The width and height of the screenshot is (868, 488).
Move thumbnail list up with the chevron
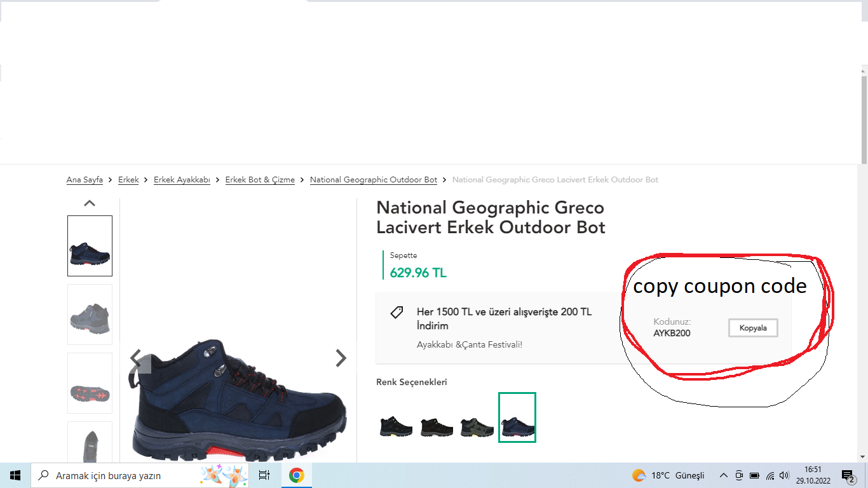coord(90,203)
